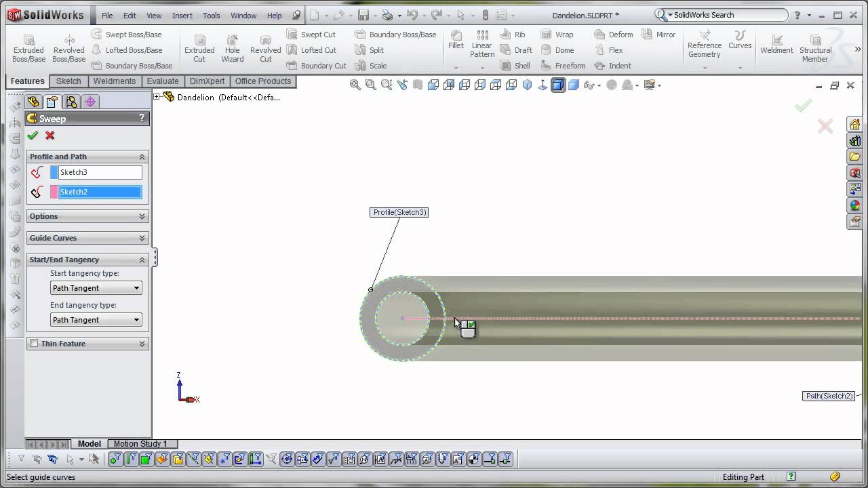Open the DimXpert tab
The image size is (868, 488).
click(208, 81)
